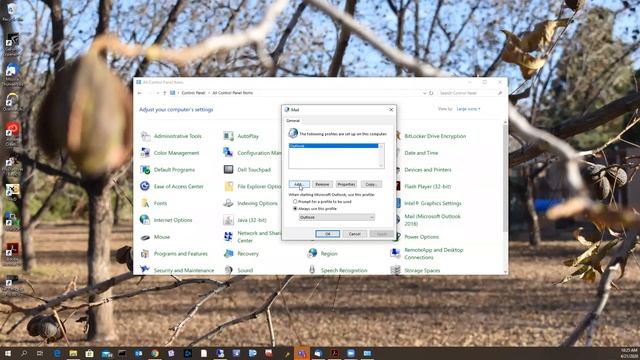Open Adobe Acrobat from the taskbar

(334, 353)
